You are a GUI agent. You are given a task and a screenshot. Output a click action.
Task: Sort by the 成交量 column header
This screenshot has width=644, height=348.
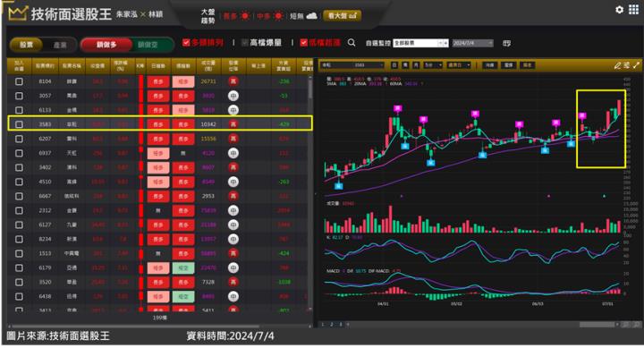(208, 65)
